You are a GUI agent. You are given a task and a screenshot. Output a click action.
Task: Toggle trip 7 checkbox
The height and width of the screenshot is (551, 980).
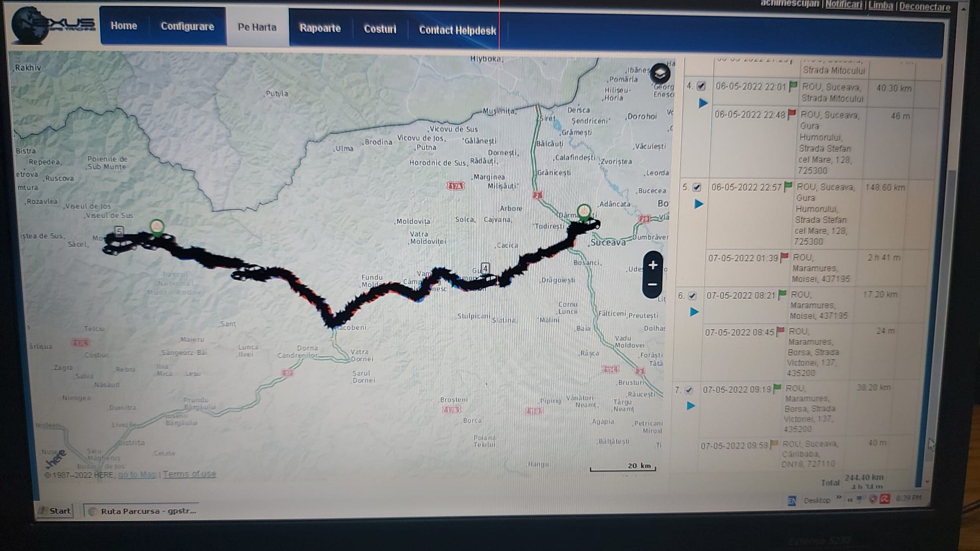[689, 390]
